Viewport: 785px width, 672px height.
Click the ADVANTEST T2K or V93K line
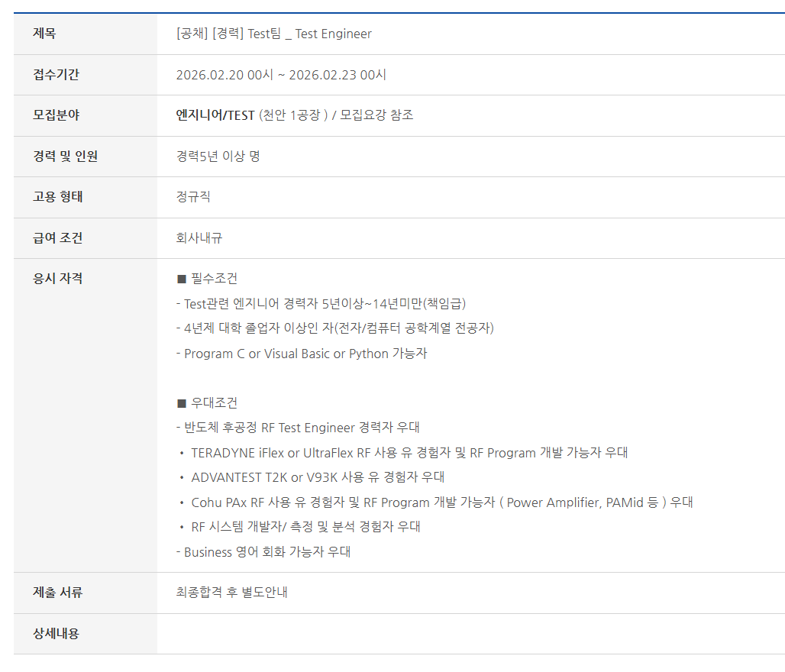pyautogui.click(x=317, y=477)
